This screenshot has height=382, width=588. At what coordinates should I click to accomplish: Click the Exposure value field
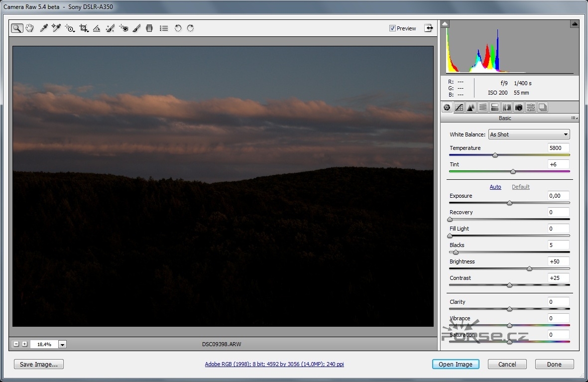[558, 196]
